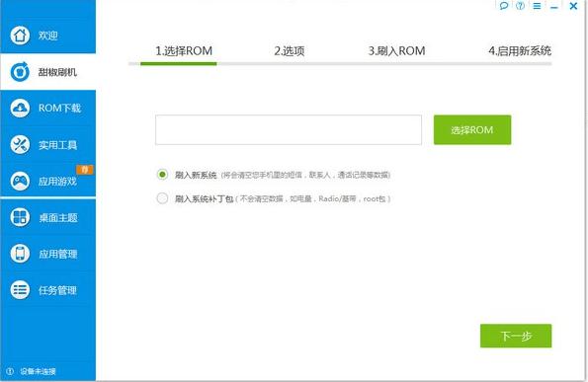Image resolution: width=588 pixels, height=382 pixels.
Task: Open the 实用工具 wrench icon
Action: [x=20, y=144]
